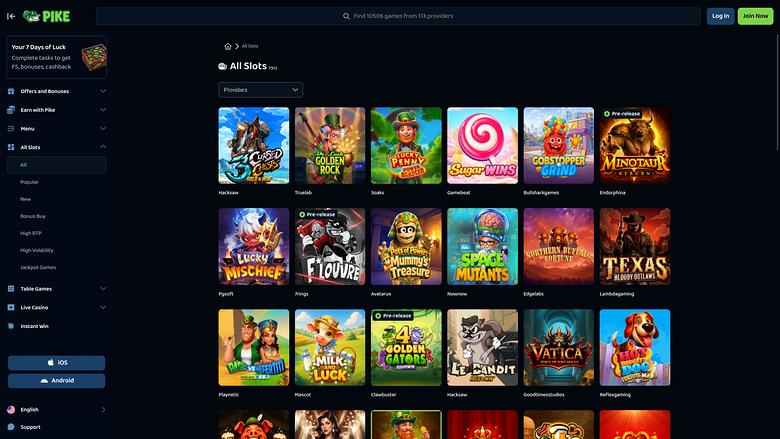
Task: Click the Instant Win icon
Action: point(11,326)
